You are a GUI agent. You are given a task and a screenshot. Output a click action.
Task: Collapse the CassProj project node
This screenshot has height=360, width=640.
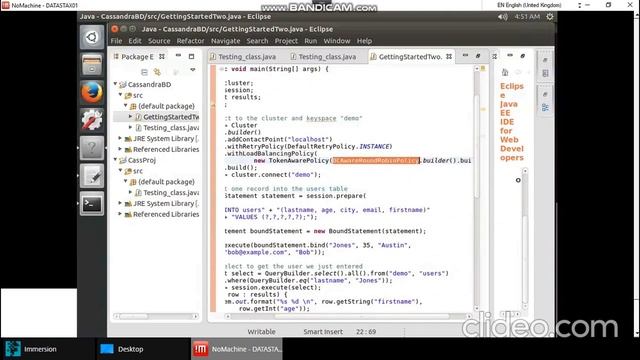[x=116, y=160]
